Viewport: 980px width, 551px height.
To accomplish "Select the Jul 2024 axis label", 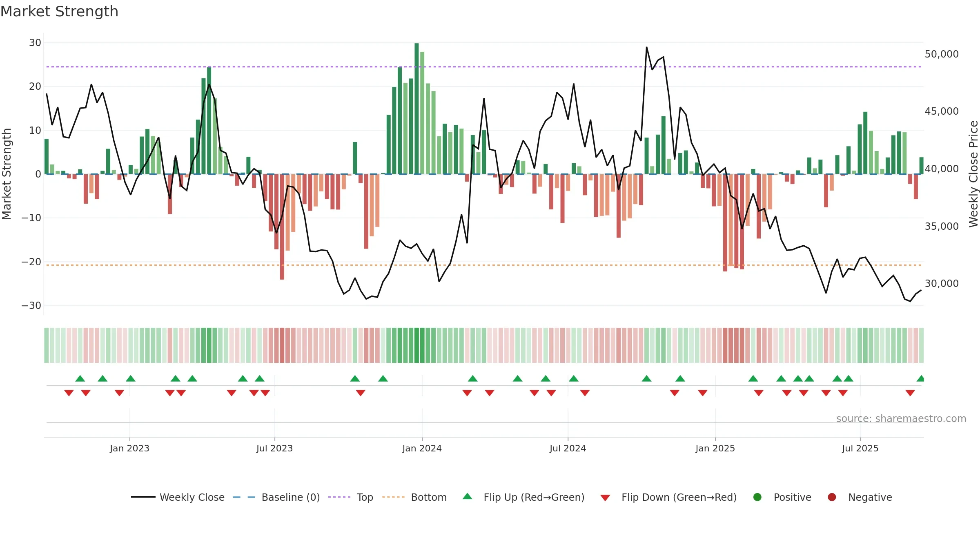I will [568, 448].
